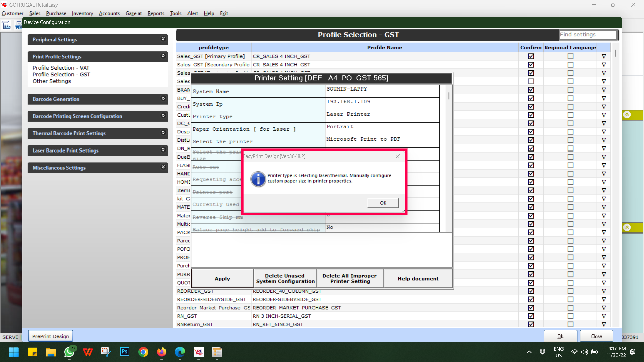
Task: Click the Windows Start button
Action: pyautogui.click(x=14, y=352)
